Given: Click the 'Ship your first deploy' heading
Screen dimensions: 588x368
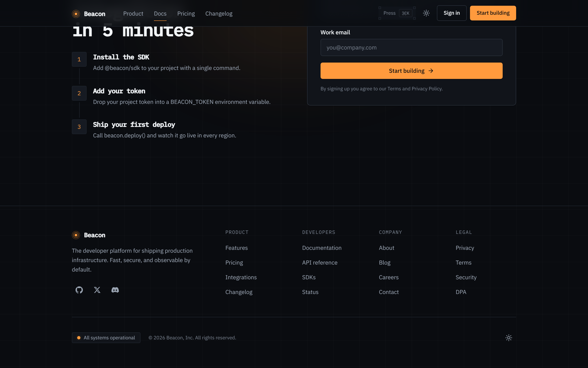Looking at the screenshot, I should pyautogui.click(x=134, y=125).
